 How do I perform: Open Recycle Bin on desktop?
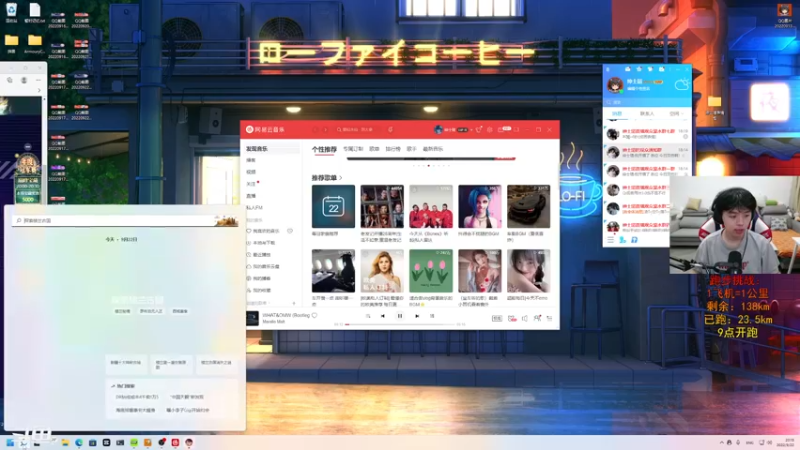[x=11, y=13]
